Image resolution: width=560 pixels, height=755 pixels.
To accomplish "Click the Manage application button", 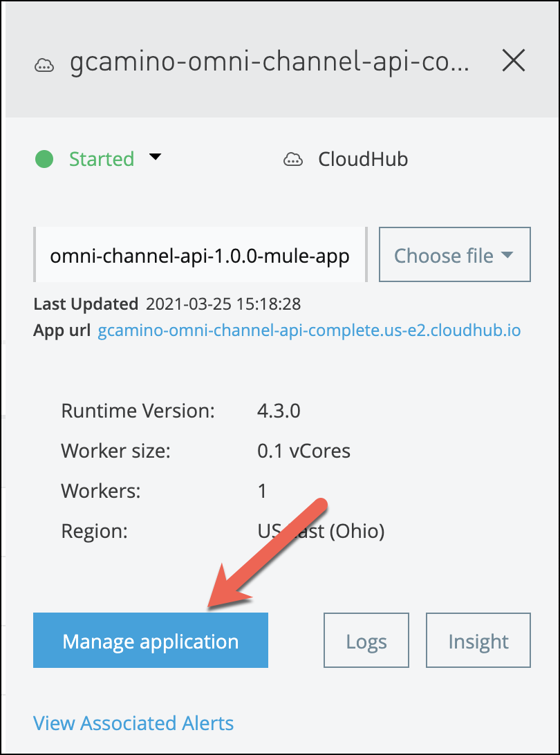I will [150, 640].
